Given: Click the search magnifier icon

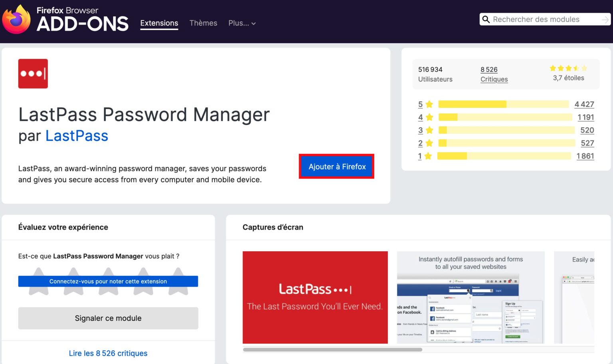Looking at the screenshot, I should point(486,20).
